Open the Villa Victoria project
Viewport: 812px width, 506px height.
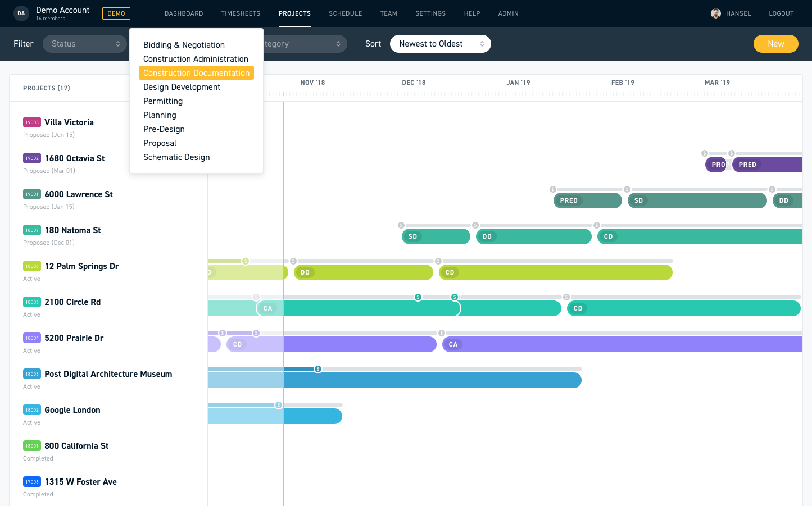[69, 122]
